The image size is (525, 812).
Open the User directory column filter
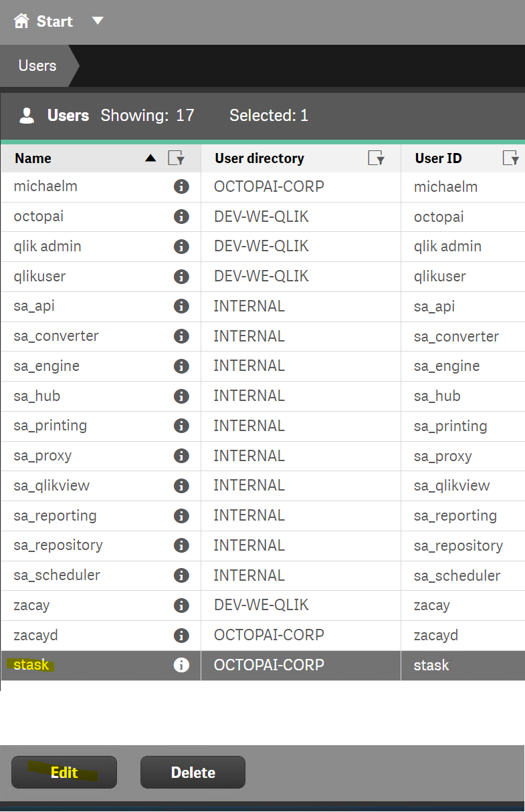click(376, 158)
